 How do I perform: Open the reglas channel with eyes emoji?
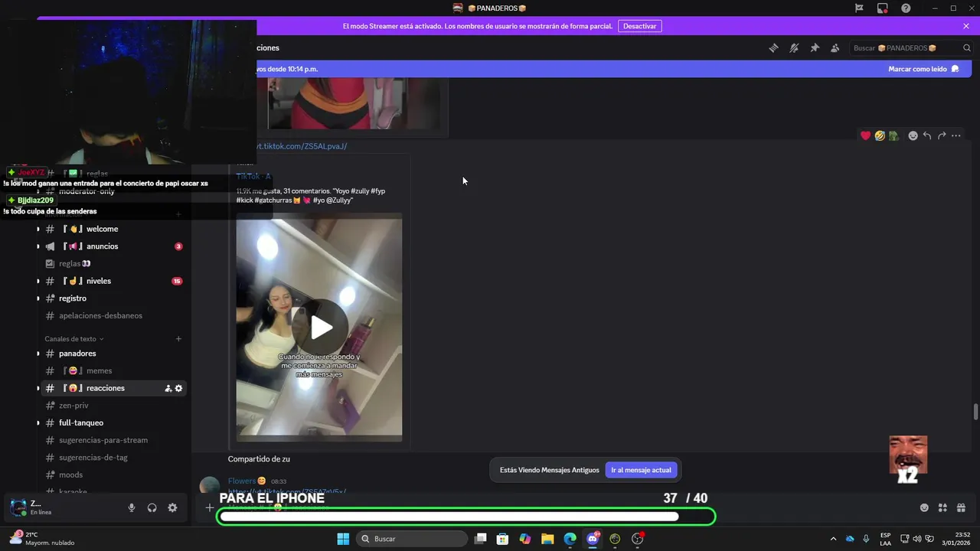point(113,263)
